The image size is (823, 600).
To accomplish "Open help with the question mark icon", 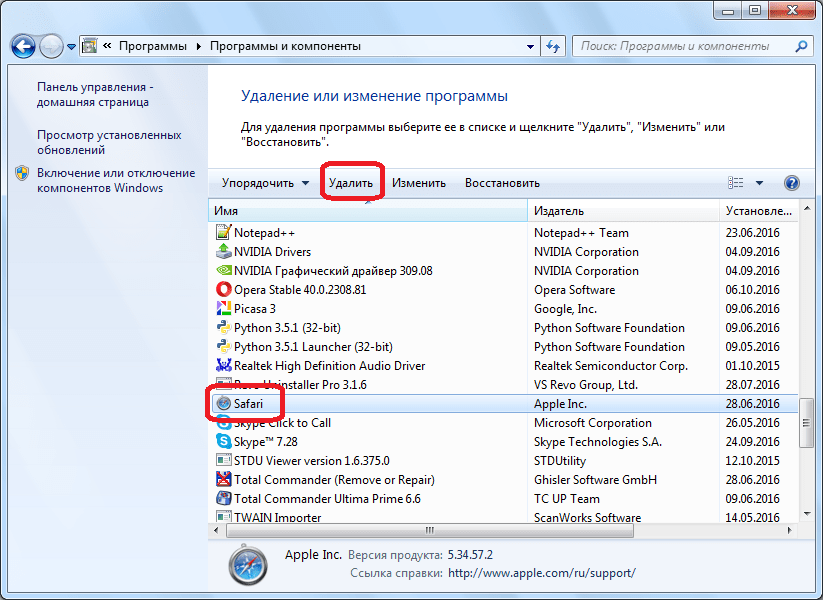I will (792, 183).
